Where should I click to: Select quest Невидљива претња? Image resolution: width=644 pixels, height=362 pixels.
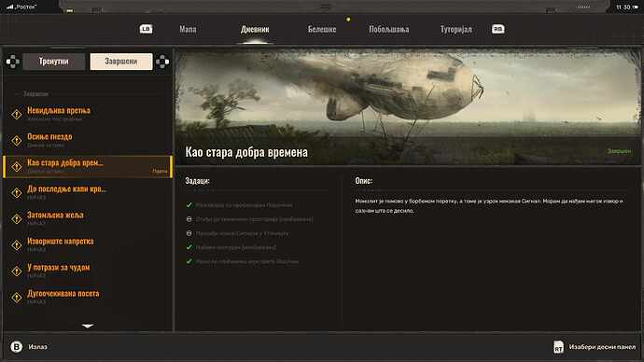coord(88,114)
